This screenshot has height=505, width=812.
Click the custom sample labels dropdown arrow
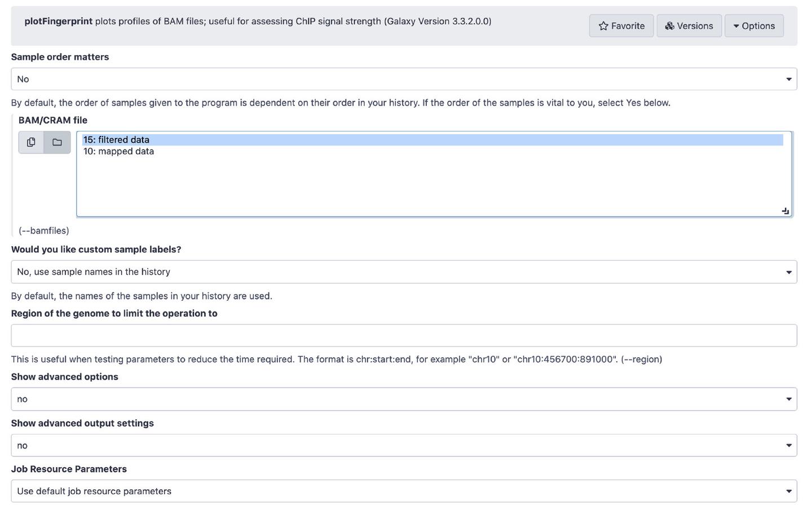click(788, 273)
